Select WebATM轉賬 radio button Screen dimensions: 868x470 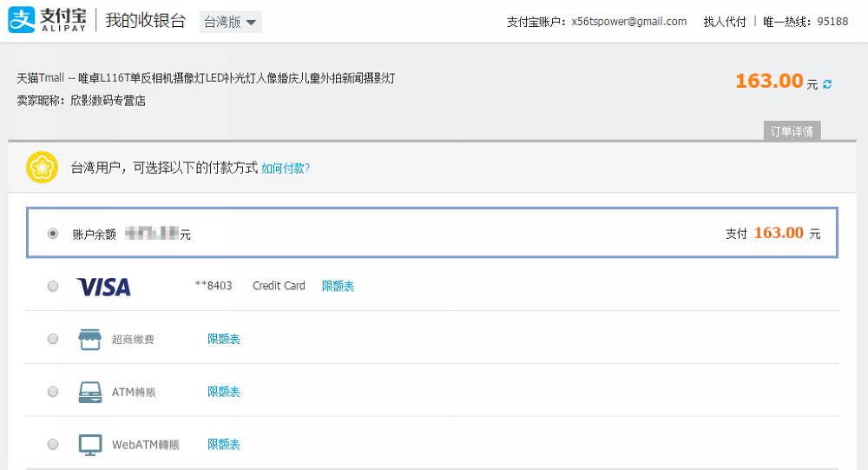point(53,444)
